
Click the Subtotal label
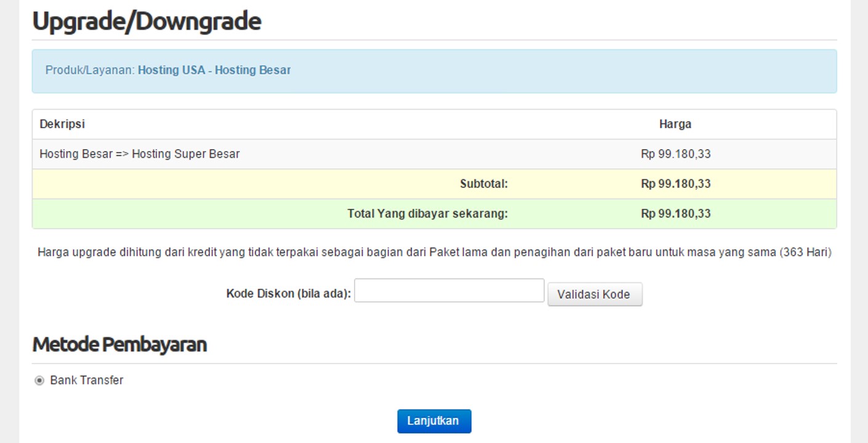click(x=484, y=184)
